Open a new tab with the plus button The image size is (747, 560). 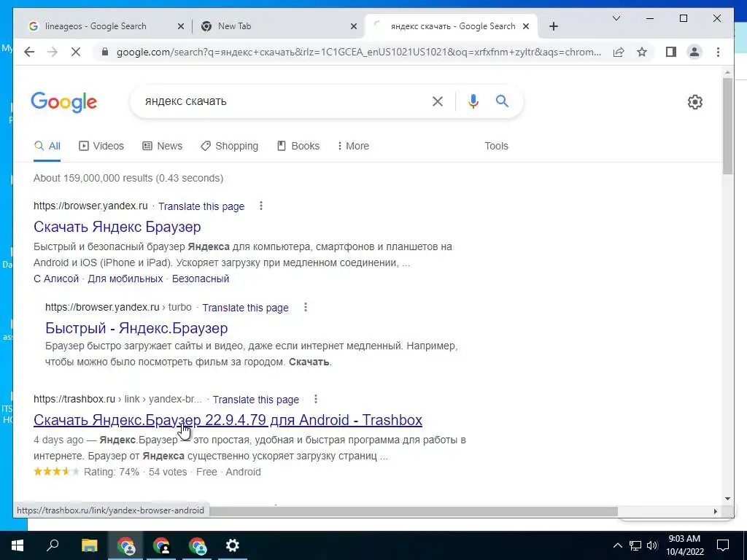point(553,26)
